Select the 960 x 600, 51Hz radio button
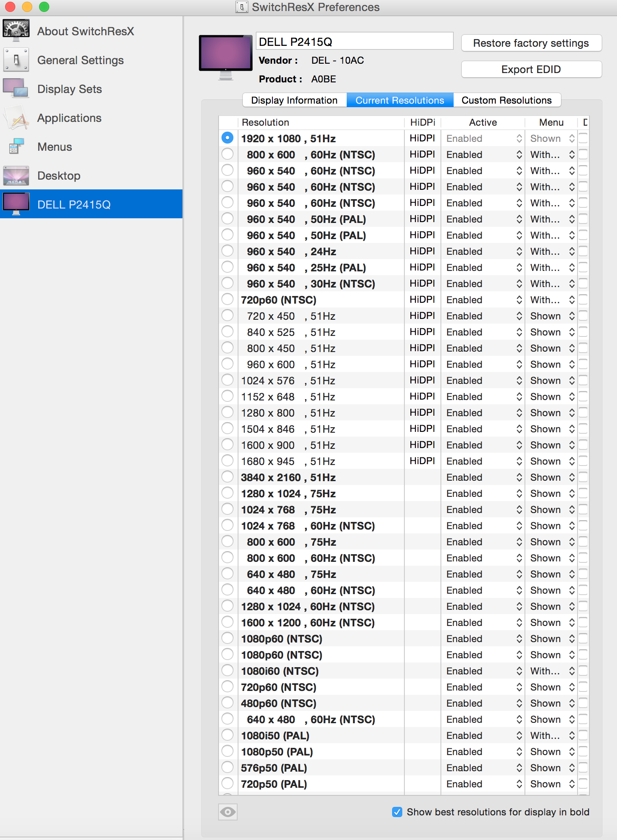The image size is (617, 840). pyautogui.click(x=227, y=364)
